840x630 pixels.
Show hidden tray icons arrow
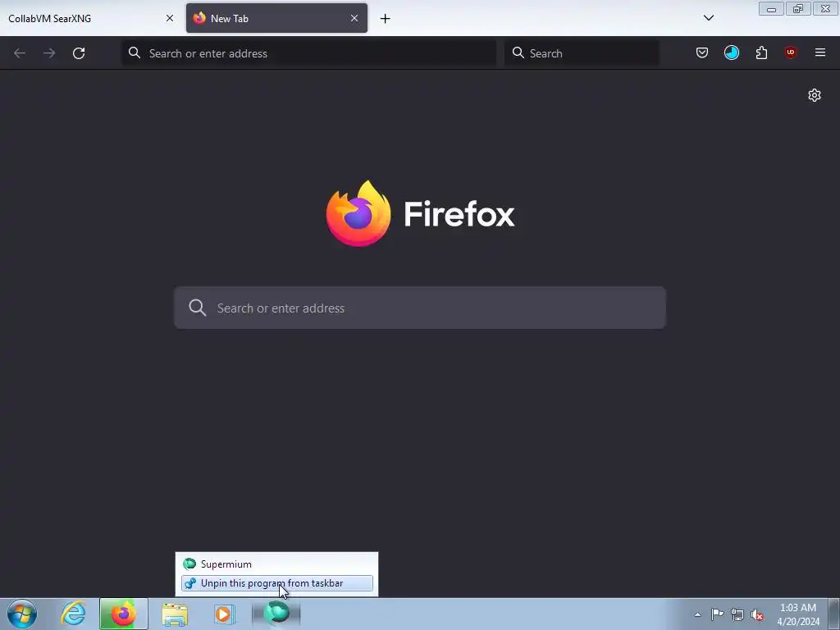point(697,614)
